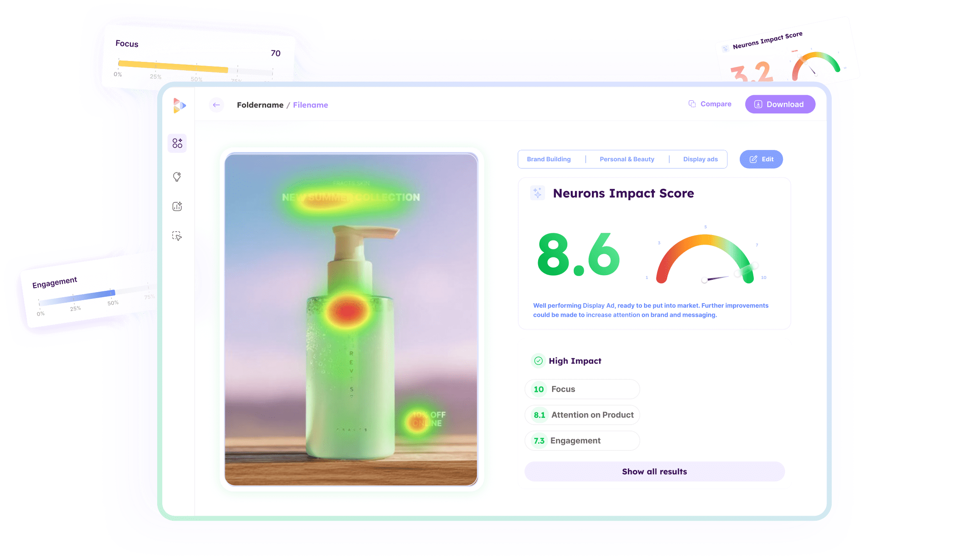The image size is (980, 558).
Task: Select the Display ads tab
Action: pos(700,159)
